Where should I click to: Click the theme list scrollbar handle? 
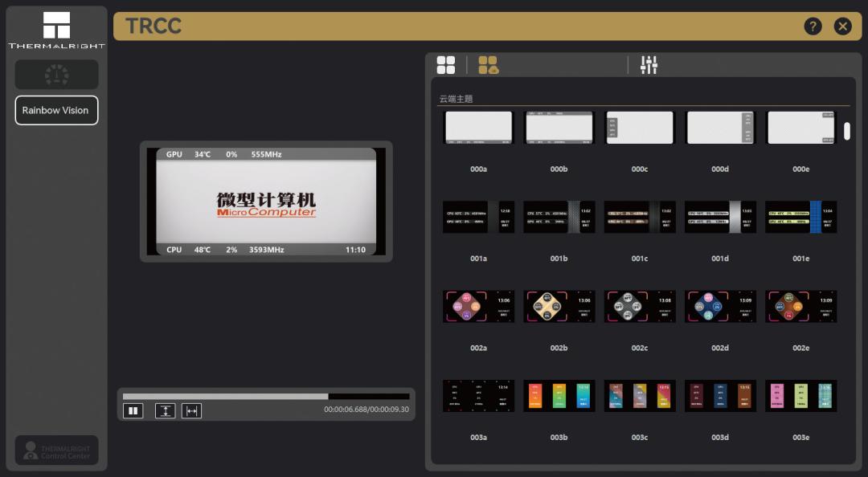pos(847,131)
